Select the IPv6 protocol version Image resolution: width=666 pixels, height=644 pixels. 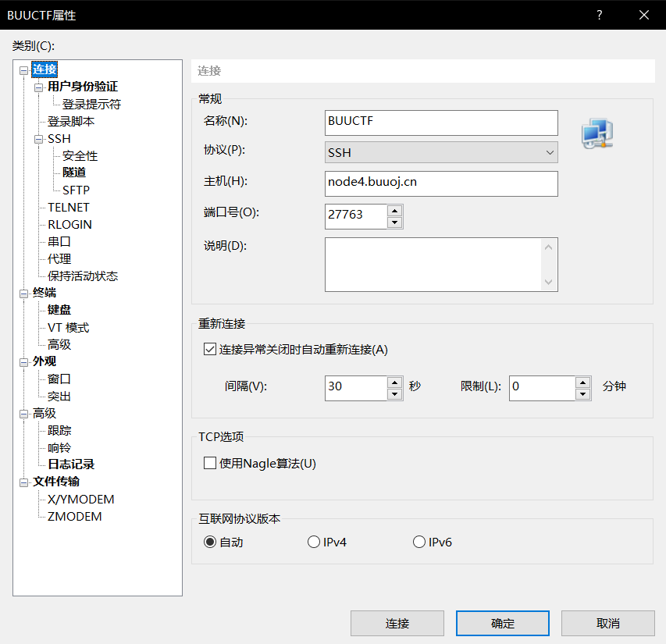tap(418, 541)
